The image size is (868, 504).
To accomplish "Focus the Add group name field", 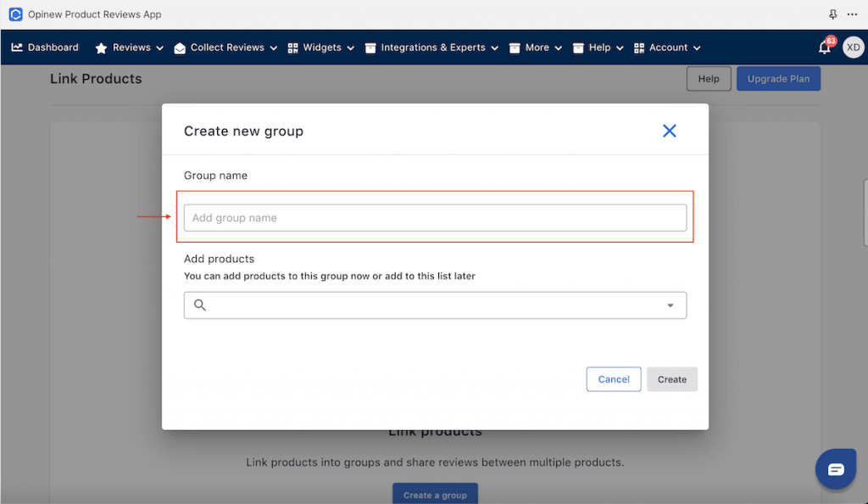I will 435,218.
